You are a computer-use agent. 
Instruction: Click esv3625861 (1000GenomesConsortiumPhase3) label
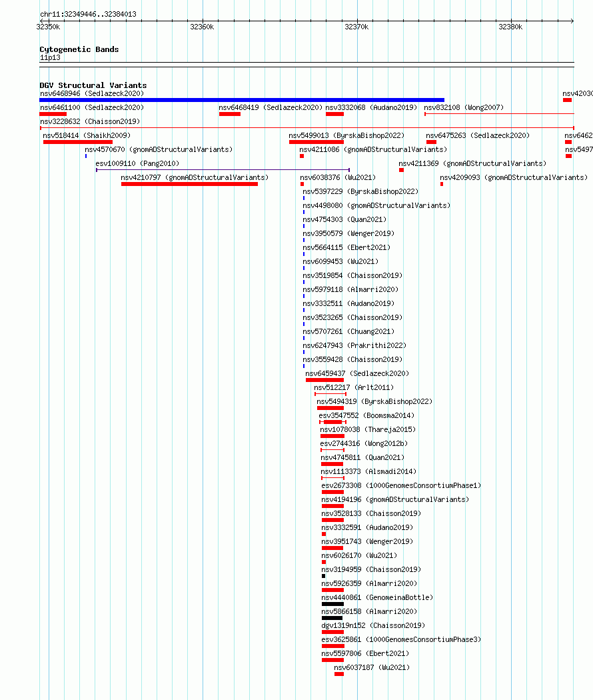tap(401, 640)
